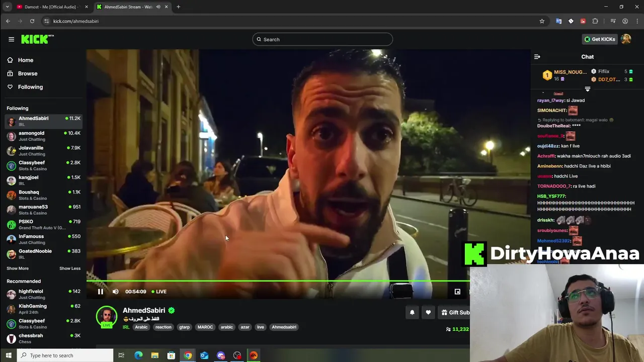Select the gtarp tag
Screen dimensions: 644x362
[185, 327]
